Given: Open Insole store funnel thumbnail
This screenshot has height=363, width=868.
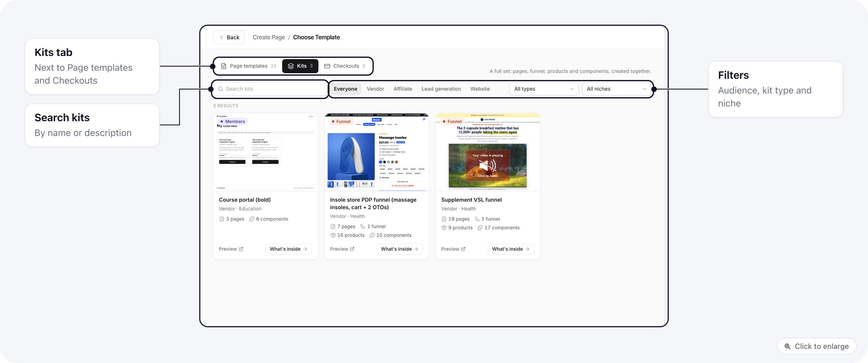Looking at the screenshot, I should click(x=377, y=153).
